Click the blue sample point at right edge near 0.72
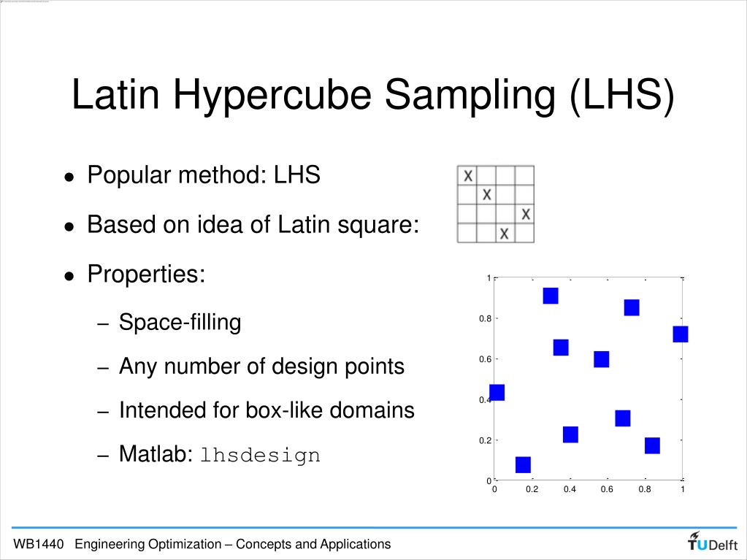The width and height of the screenshot is (747, 560). (x=681, y=334)
